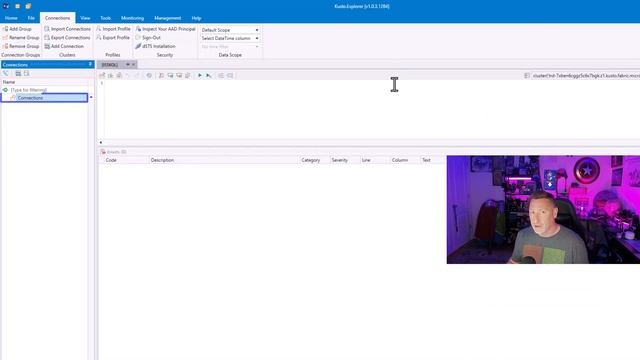Select the Issues results tab
Viewport: 640px width, 360px height.
coord(113,152)
